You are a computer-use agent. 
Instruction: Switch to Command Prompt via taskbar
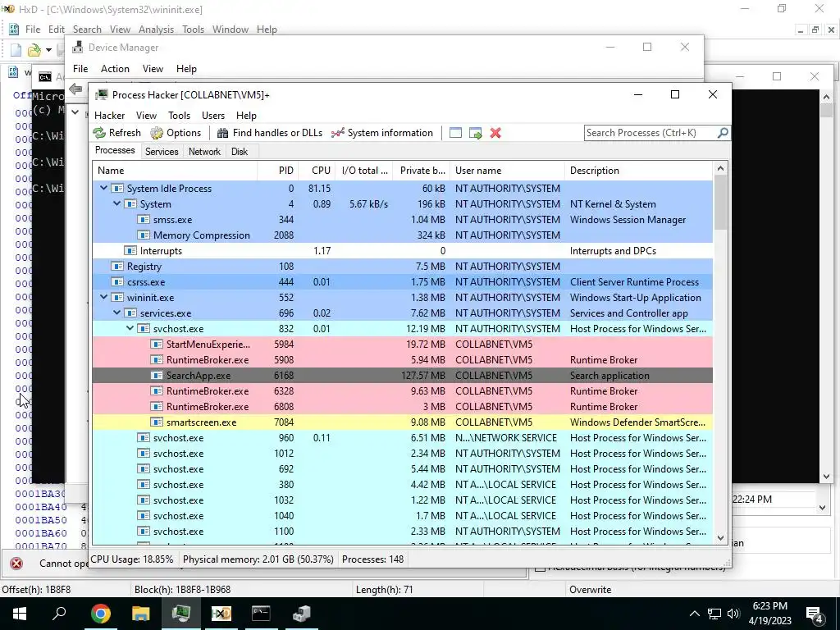coord(261,614)
